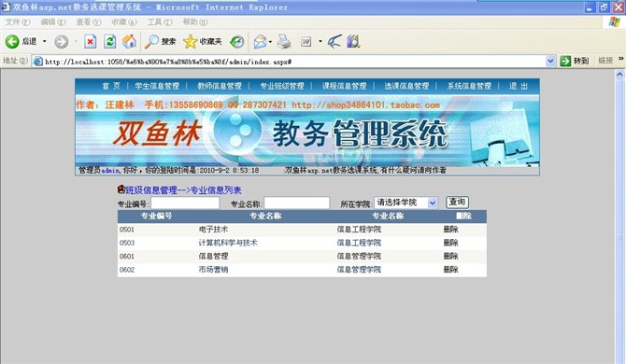Open the 工具(T) menu
This screenshot has width=626, height=364.
pyautogui.click(x=160, y=21)
